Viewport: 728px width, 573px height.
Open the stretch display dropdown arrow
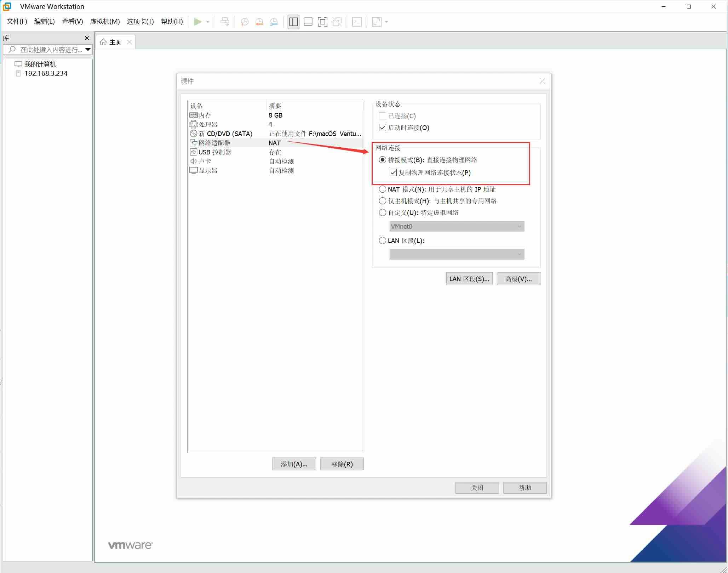[386, 22]
